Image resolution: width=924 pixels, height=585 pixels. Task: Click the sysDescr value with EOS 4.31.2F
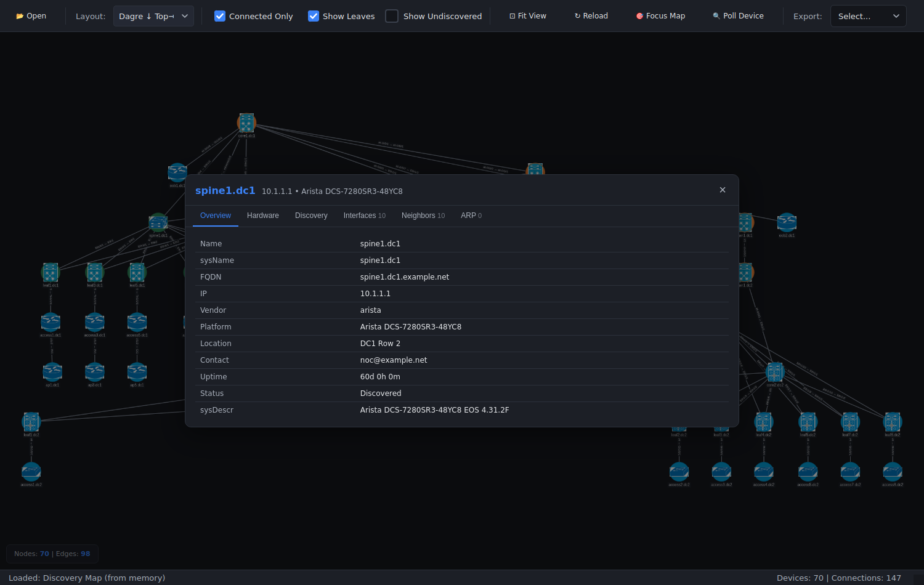(434, 410)
